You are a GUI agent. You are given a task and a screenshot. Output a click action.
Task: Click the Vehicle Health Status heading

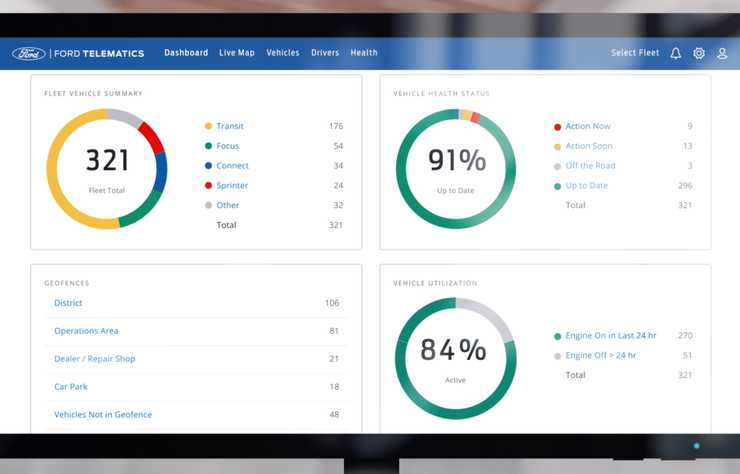coord(441,93)
